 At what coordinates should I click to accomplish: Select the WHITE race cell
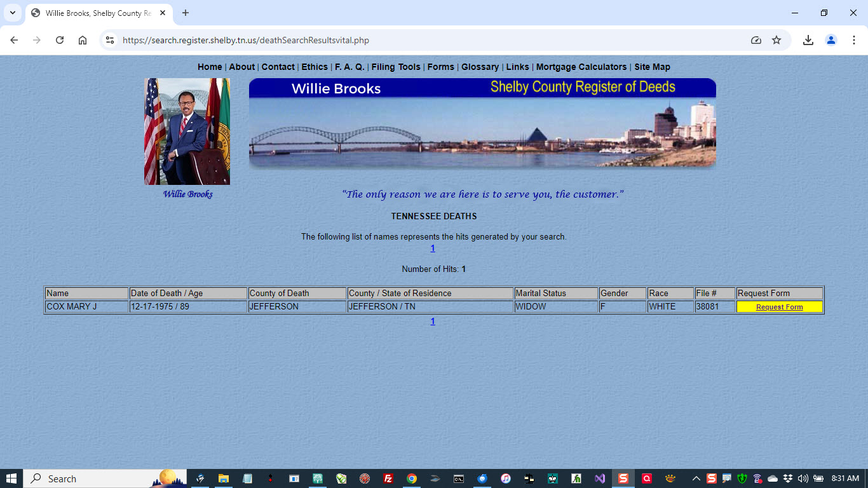[x=670, y=307]
